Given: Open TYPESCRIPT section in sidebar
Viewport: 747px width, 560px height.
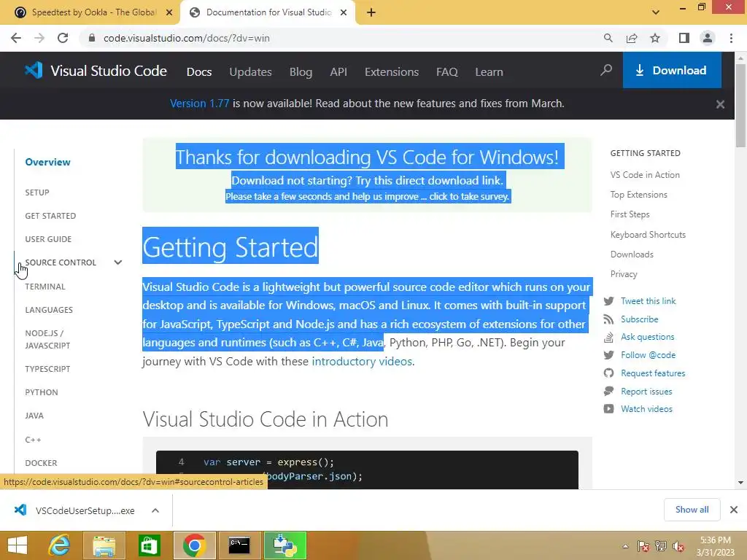Looking at the screenshot, I should [x=47, y=369].
